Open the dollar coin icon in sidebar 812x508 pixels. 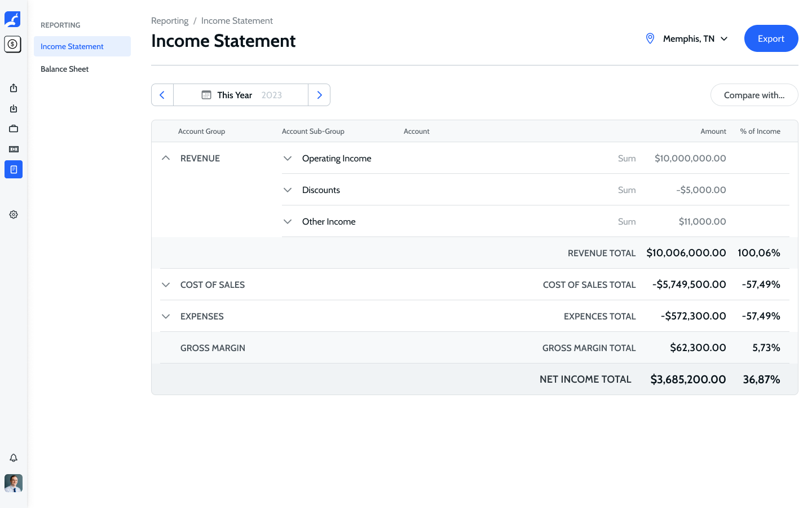[12, 44]
